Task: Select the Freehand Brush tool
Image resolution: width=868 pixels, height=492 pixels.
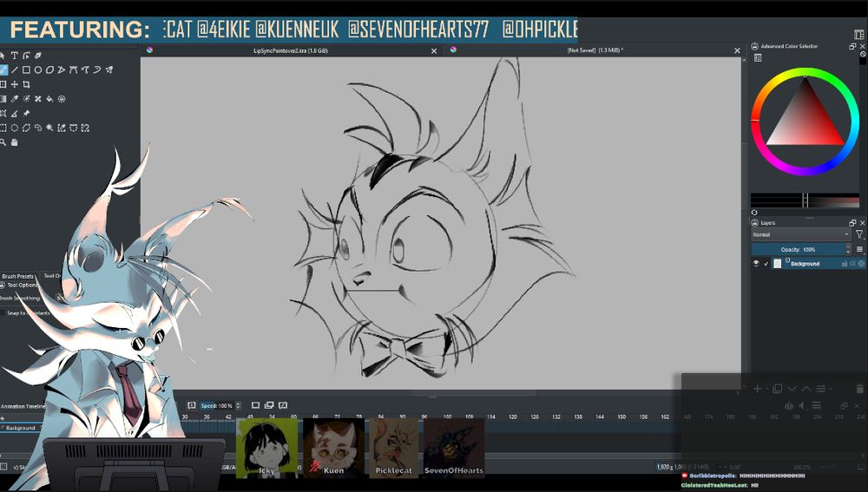Action: pos(3,69)
